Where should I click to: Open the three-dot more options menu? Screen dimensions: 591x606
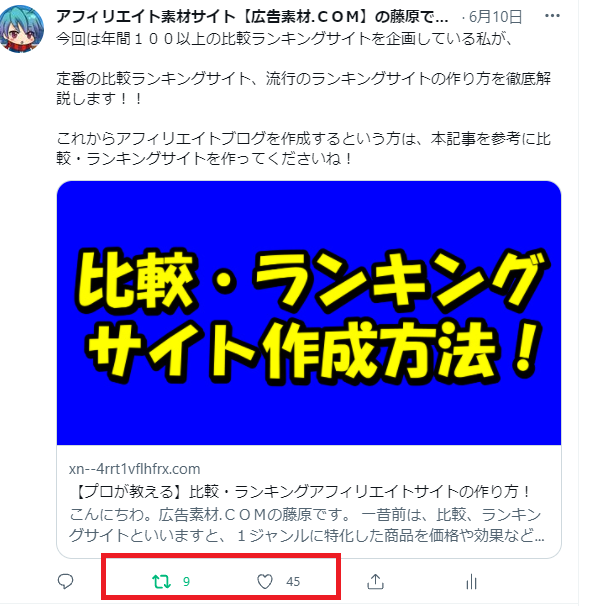point(552,16)
